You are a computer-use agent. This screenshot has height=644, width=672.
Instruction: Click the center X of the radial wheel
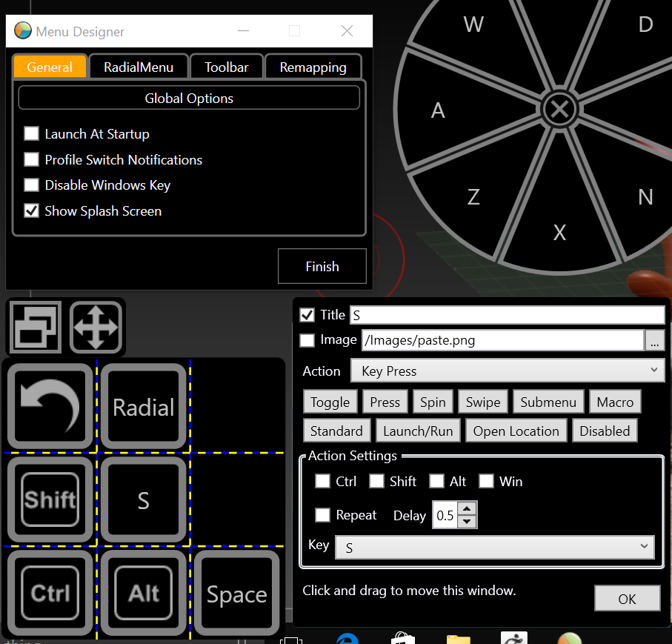pyautogui.click(x=559, y=109)
